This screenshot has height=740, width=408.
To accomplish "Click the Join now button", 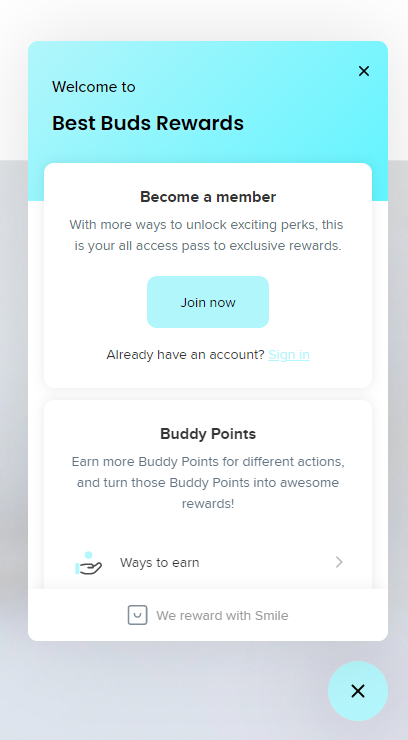I will (208, 302).
